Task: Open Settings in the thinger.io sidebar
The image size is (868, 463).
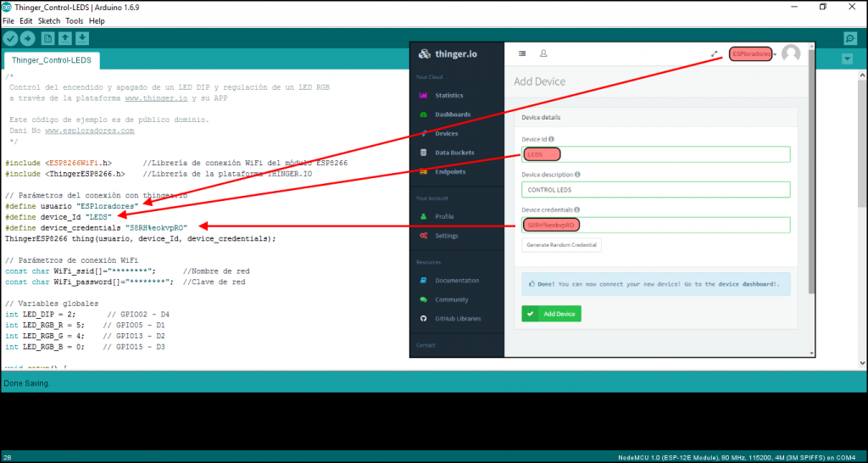Action: pyautogui.click(x=446, y=236)
